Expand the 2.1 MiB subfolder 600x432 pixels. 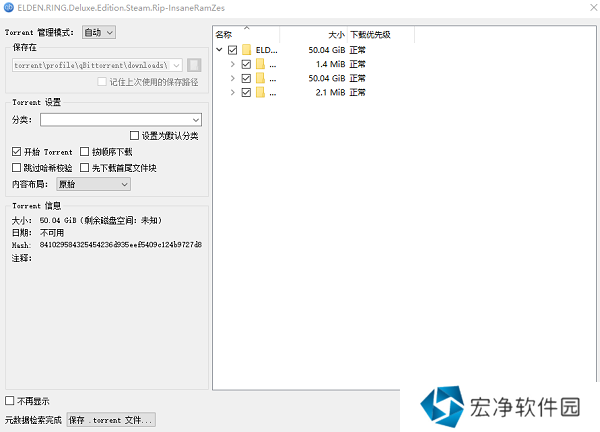click(232, 92)
